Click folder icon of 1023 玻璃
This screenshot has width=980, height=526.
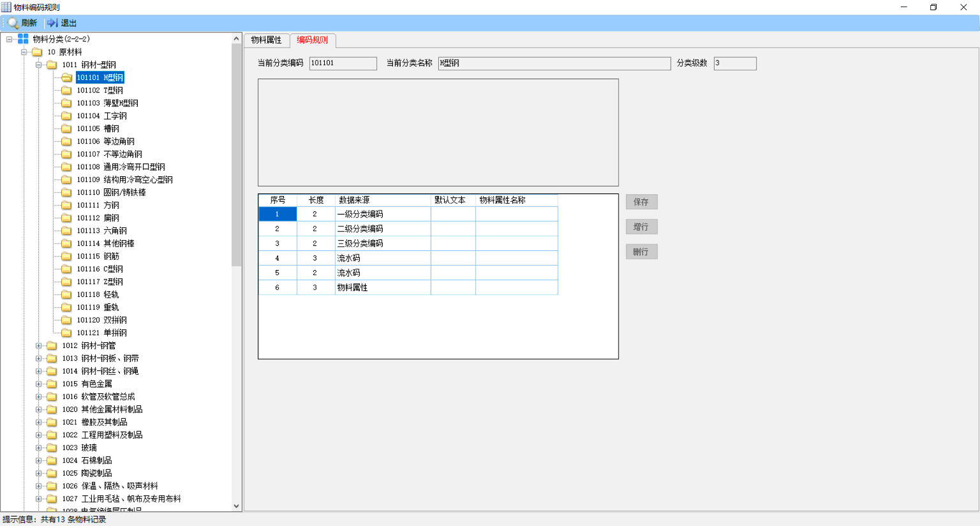point(52,447)
